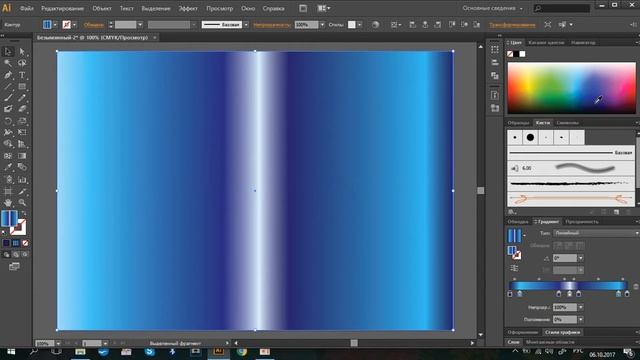Open the 'Окно' menu
This screenshot has width=640, height=360.
click(248, 8)
